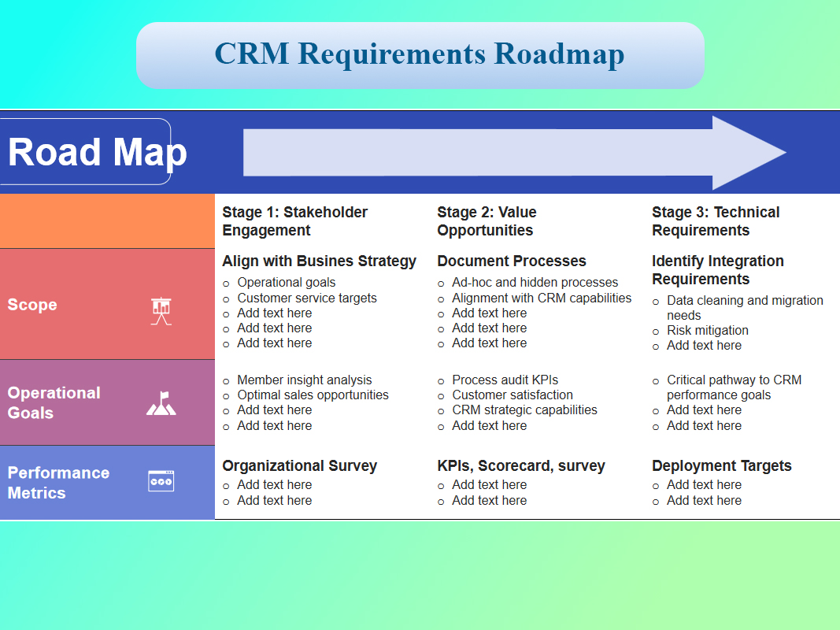Select the large roadmap arrow shape
The width and height of the screenshot is (840, 630).
click(x=514, y=153)
